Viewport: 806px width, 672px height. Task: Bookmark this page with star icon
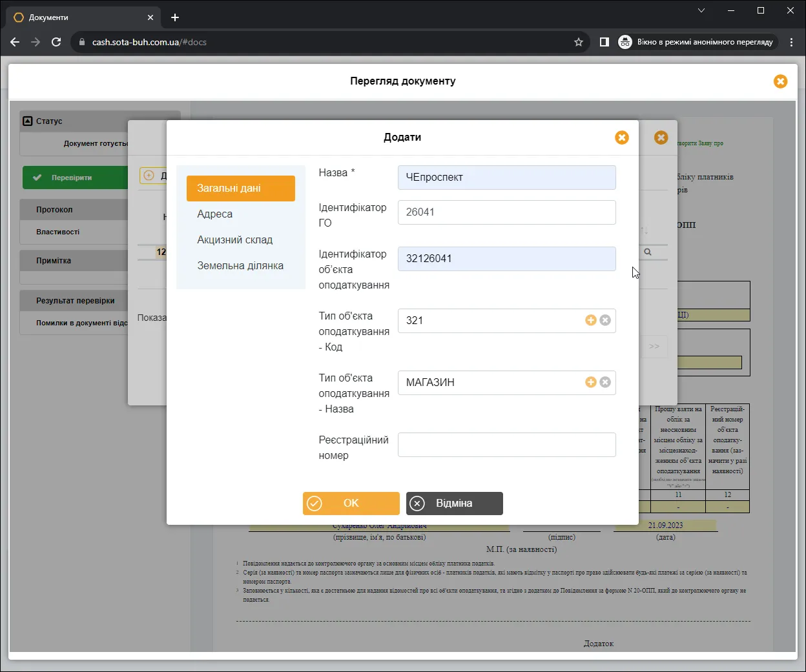tap(579, 42)
